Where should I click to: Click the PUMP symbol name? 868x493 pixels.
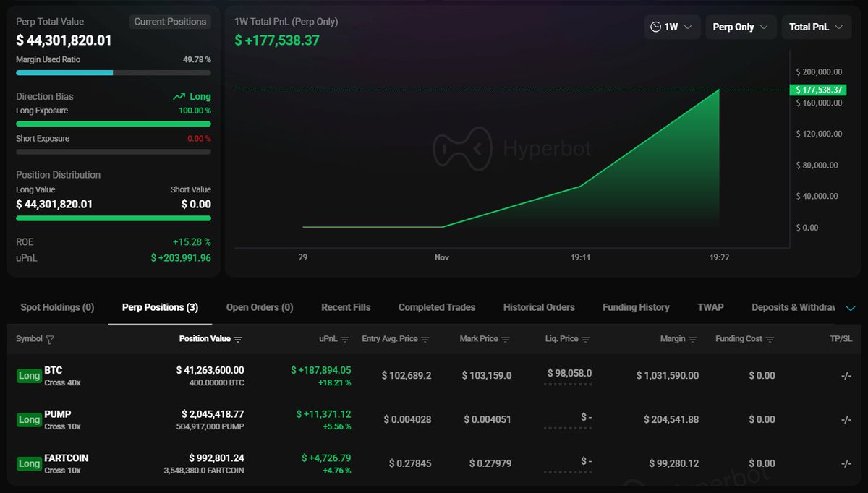pyautogui.click(x=58, y=414)
